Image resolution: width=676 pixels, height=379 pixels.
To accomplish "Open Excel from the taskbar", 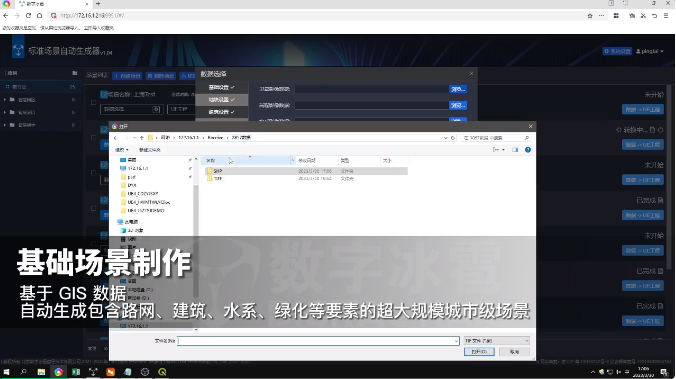I will (76, 372).
